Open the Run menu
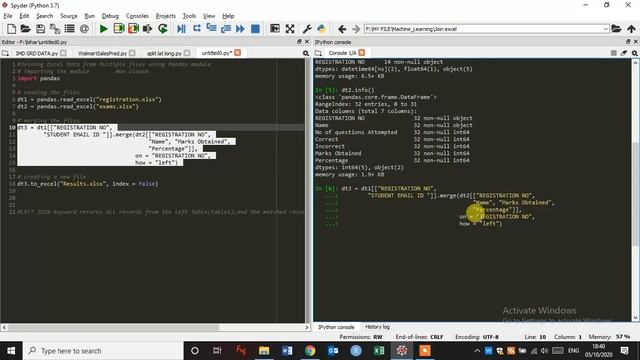This screenshot has height=360, width=640. pyautogui.click(x=89, y=16)
